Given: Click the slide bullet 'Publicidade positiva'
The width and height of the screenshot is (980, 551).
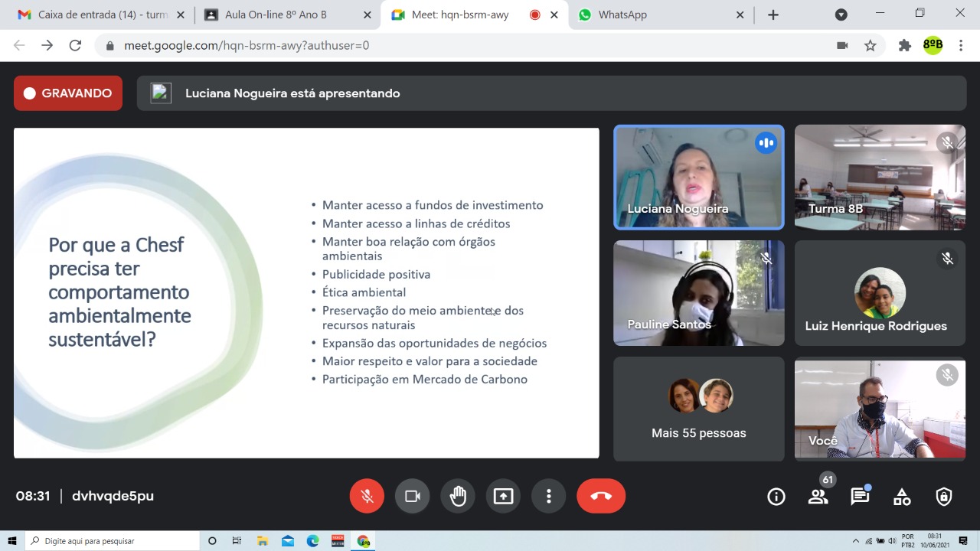Looking at the screenshot, I should click(376, 274).
